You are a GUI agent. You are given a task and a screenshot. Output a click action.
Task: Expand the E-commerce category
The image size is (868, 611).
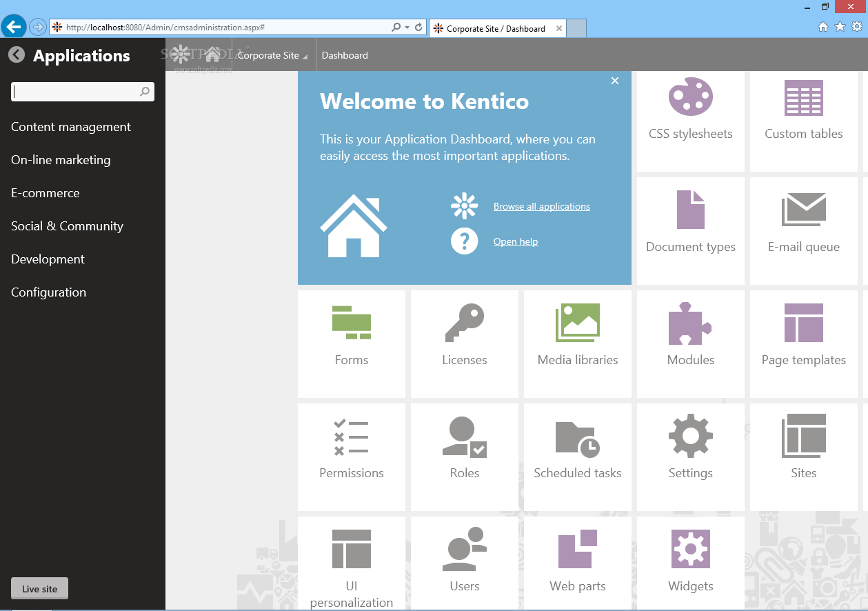pyautogui.click(x=46, y=193)
